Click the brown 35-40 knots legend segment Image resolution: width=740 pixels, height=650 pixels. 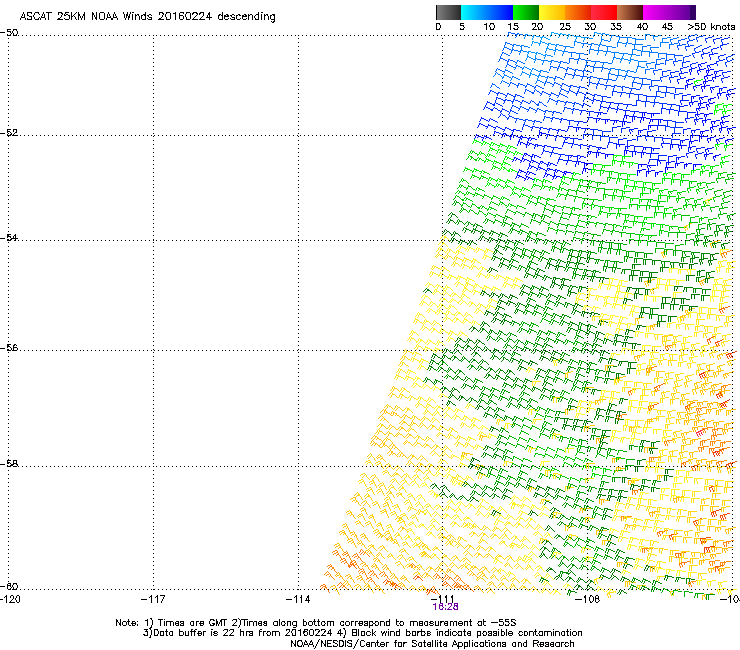[630, 12]
